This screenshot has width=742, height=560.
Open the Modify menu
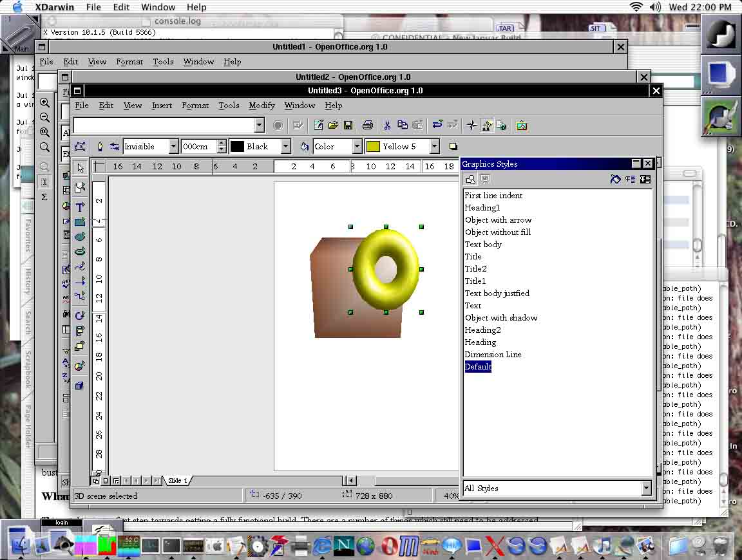point(262,106)
